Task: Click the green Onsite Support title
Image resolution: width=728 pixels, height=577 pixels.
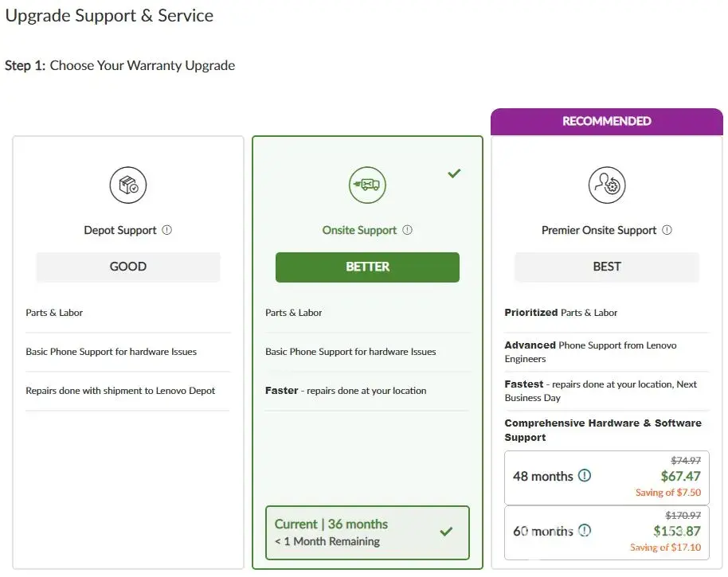Action: click(x=359, y=230)
